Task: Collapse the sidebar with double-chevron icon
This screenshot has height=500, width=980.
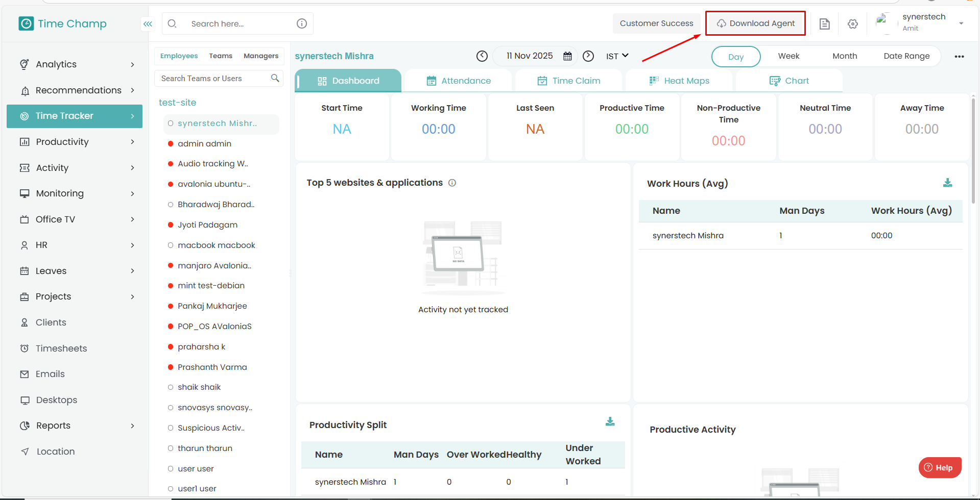Action: (x=148, y=24)
